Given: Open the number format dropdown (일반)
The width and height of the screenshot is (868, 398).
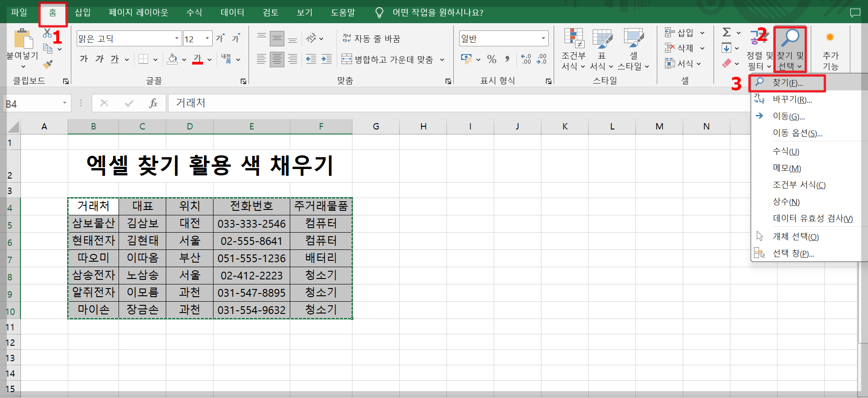Looking at the screenshot, I should (543, 39).
